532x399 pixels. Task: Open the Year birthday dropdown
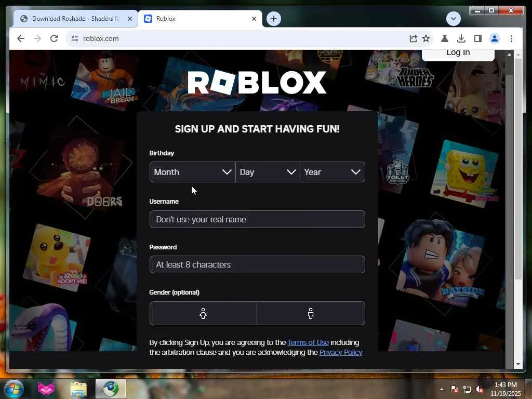tap(332, 172)
